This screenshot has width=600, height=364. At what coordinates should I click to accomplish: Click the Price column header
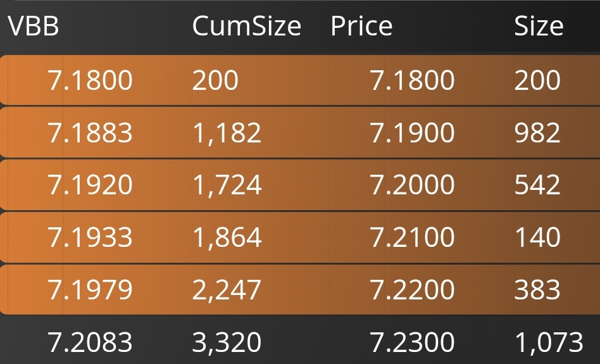[361, 26]
